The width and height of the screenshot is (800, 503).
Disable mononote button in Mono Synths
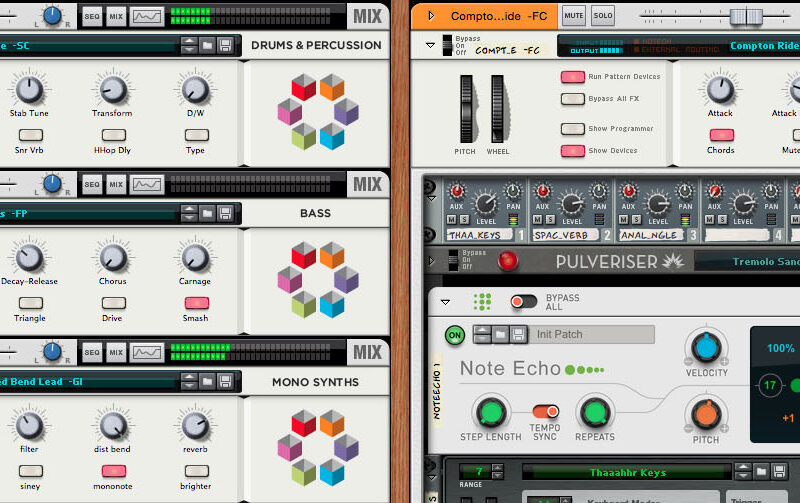pyautogui.click(x=114, y=471)
